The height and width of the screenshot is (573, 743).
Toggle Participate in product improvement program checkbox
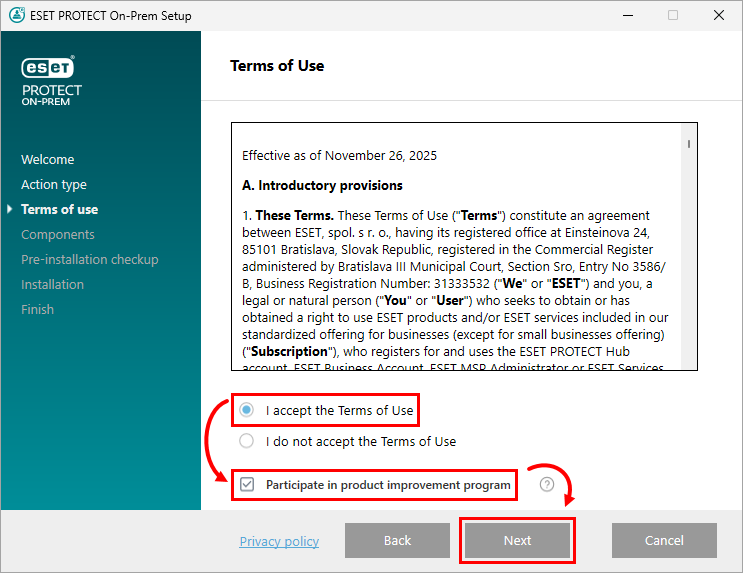pos(247,485)
